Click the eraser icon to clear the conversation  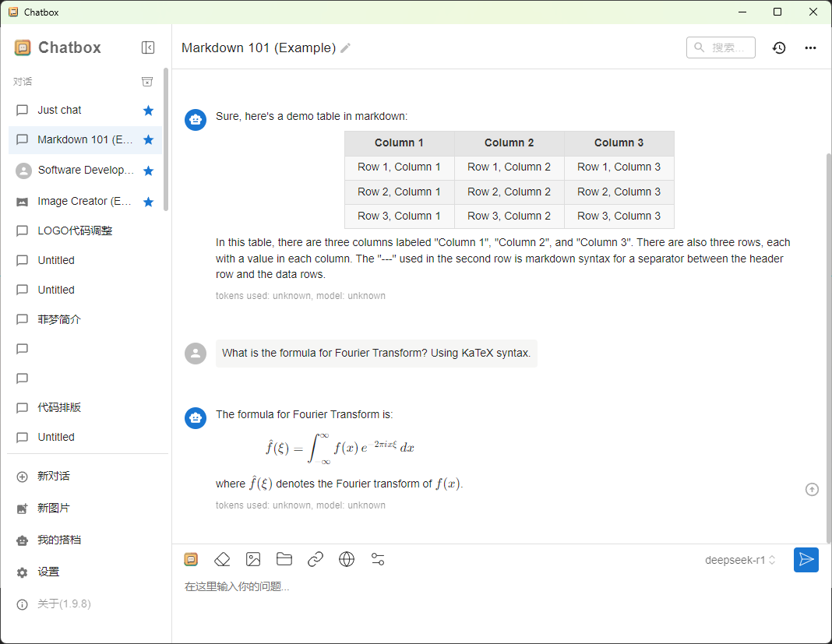222,559
